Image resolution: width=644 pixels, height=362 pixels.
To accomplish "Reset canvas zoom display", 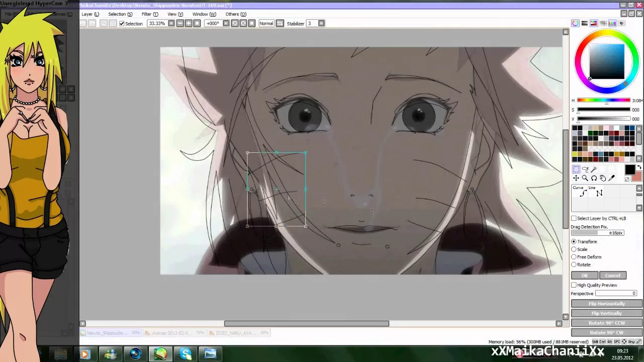I will click(x=197, y=23).
